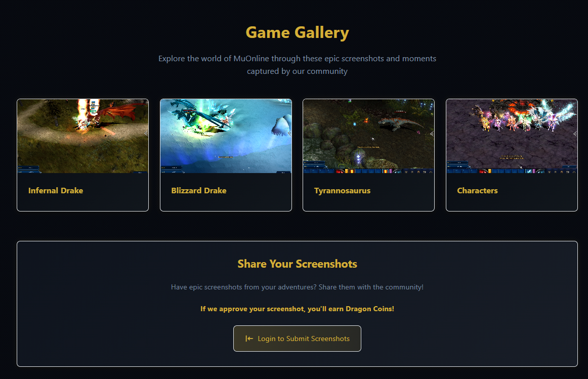Image resolution: width=588 pixels, height=379 pixels.
Task: Select the Characters card title
Action: 477,190
